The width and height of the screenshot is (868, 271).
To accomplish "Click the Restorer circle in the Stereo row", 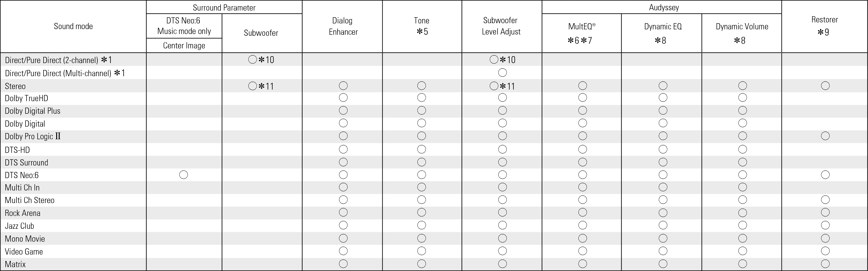I will [825, 86].
